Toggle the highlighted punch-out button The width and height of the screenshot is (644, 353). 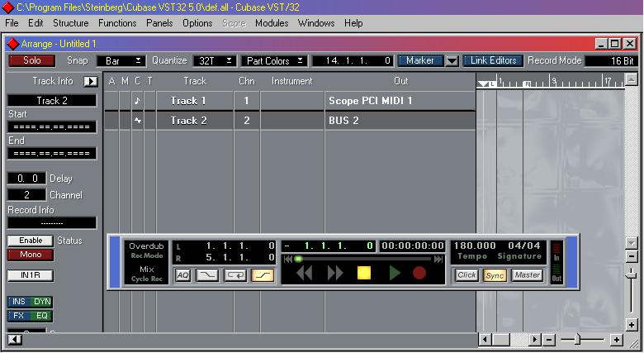[x=263, y=275]
